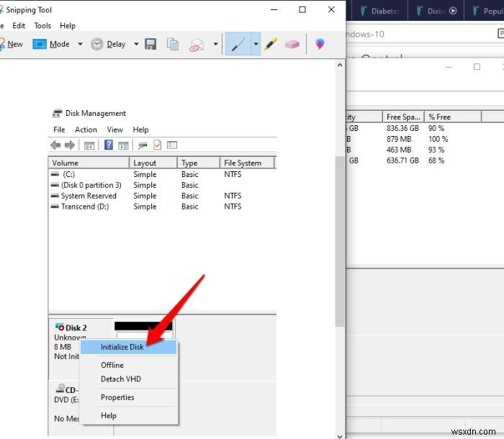Viewport: 504px width, 439px height.
Task: Click the New snip button
Action: pos(11,44)
